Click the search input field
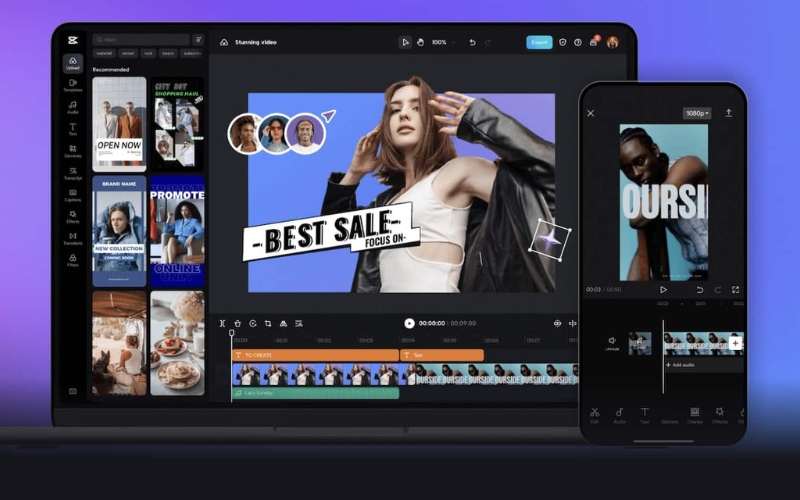 [x=141, y=39]
